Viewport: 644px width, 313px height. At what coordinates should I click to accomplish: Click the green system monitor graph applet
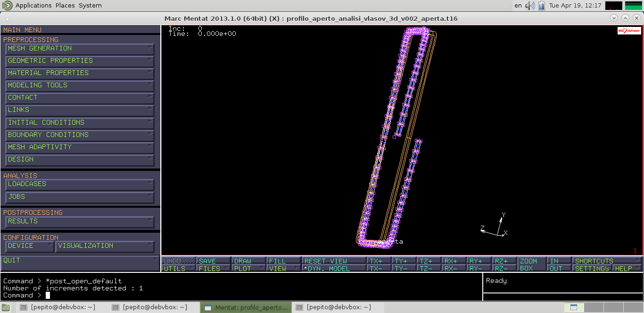(x=634, y=6)
